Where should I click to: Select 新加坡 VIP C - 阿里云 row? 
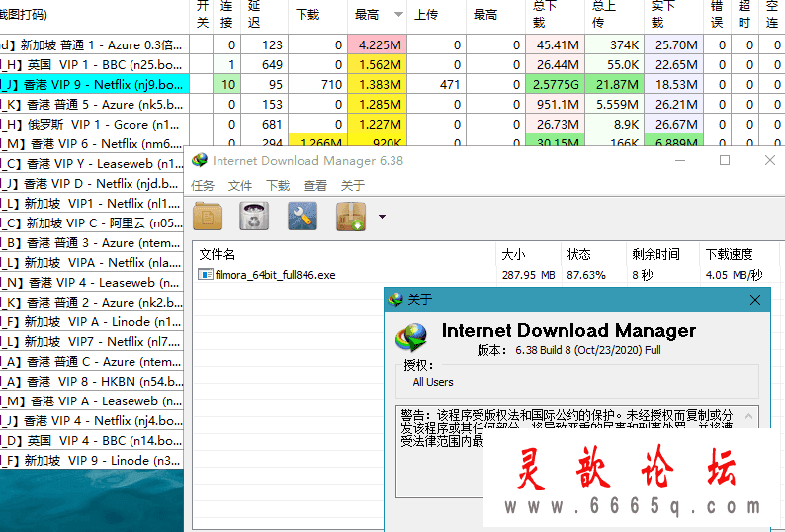[x=92, y=222]
